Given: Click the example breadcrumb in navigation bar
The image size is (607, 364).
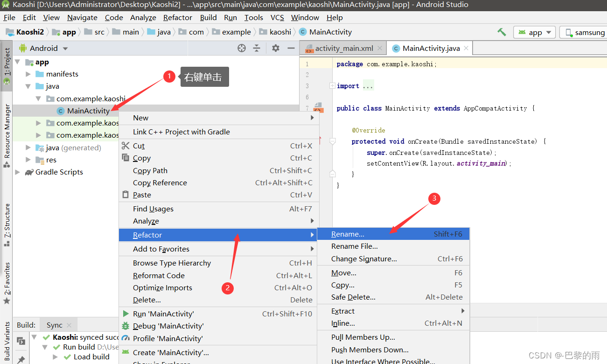Looking at the screenshot, I should [231, 32].
